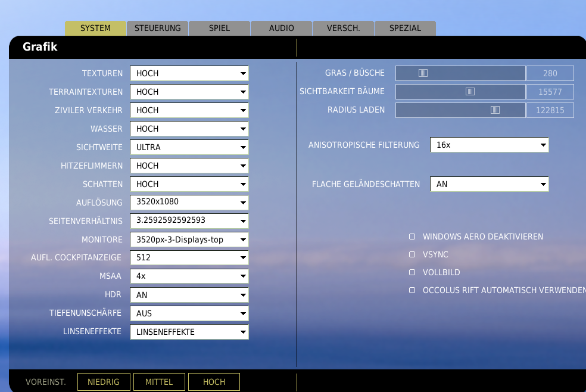The width and height of the screenshot is (586, 392).
Task: Open the HDR setting dropdown
Action: tap(189, 295)
